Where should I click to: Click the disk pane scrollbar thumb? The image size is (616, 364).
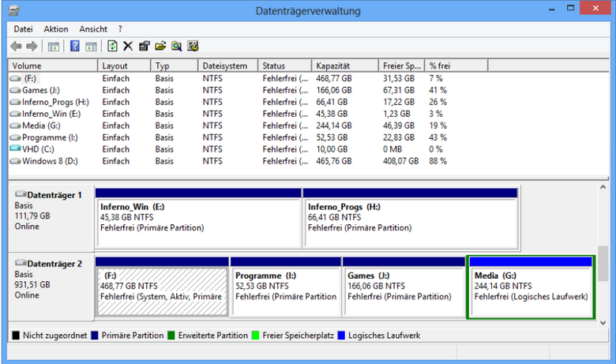(603, 264)
